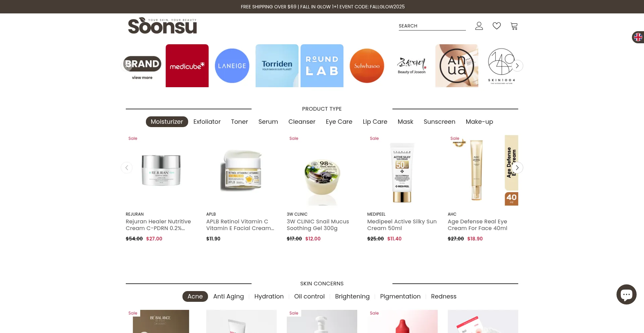644x333 pixels.
Task: Open the wishlist heart icon
Action: pos(497,26)
